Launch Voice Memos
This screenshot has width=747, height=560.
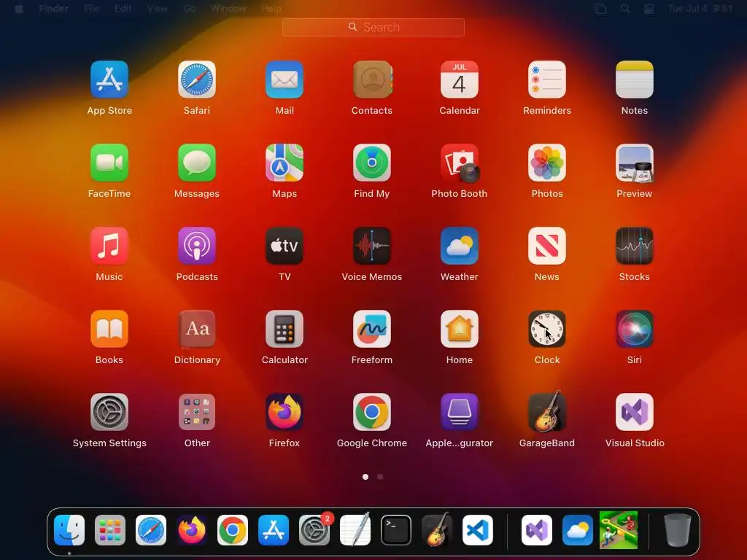372,246
